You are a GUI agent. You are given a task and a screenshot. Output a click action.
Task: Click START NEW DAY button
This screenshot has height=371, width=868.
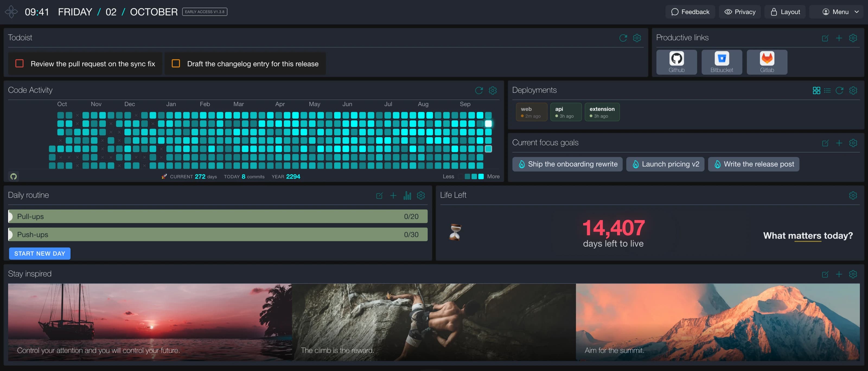[40, 254]
